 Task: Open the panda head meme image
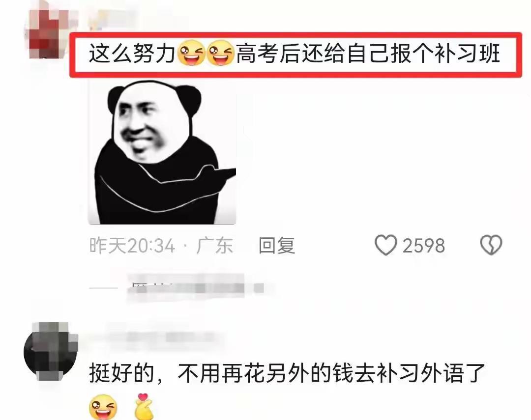click(x=162, y=152)
